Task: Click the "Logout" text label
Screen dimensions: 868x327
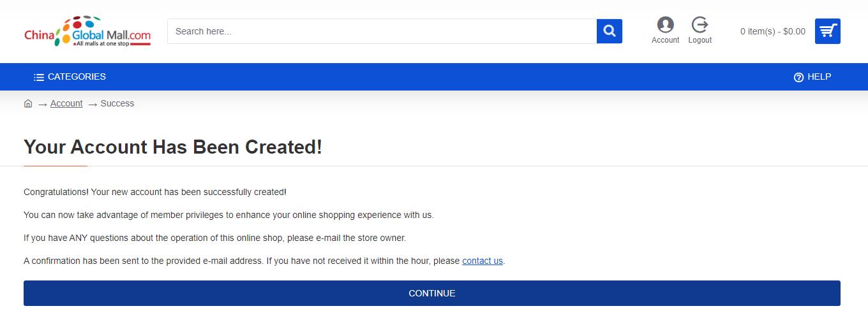Action: (700, 40)
